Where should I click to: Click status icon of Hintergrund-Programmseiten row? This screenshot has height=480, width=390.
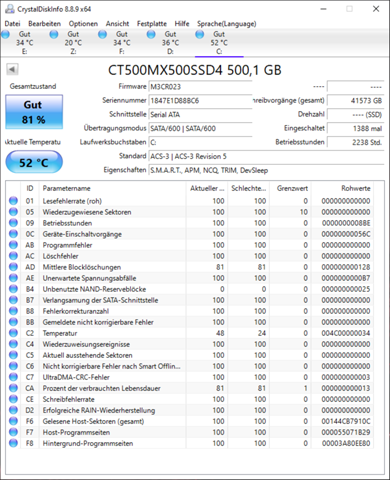point(13,443)
